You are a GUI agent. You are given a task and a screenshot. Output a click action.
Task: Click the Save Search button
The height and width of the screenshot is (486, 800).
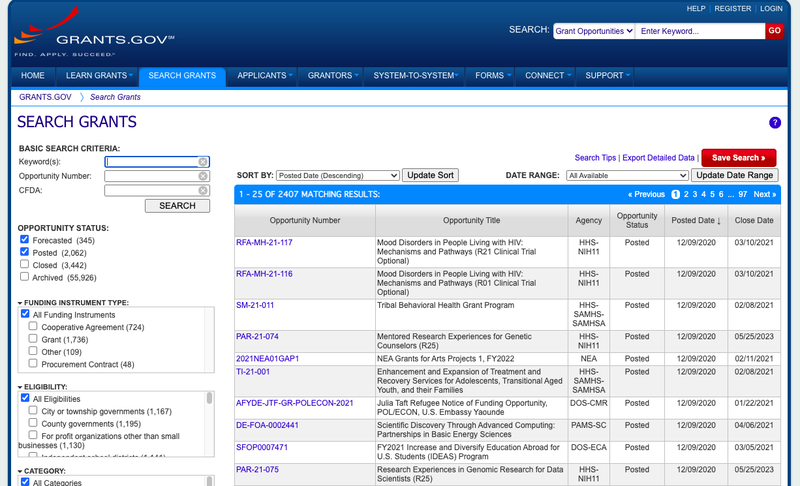click(x=738, y=158)
